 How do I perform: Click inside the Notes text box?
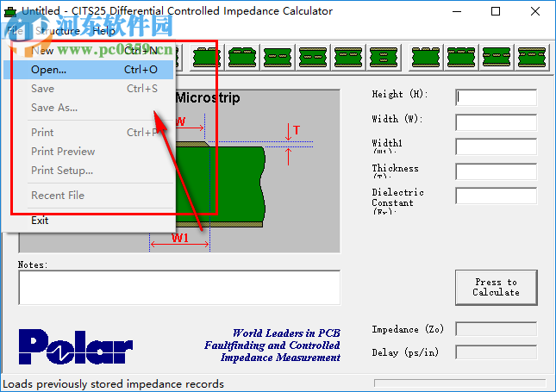click(179, 288)
